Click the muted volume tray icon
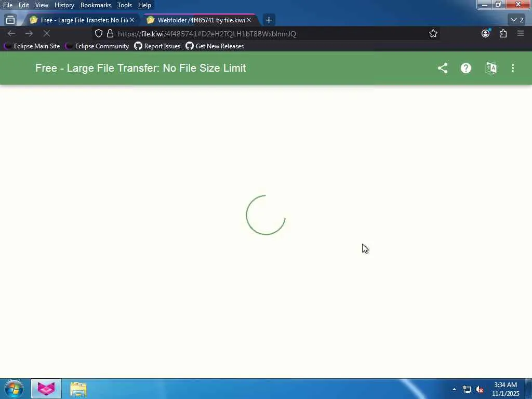Screen dimensions: 532x399 click(x=480, y=389)
